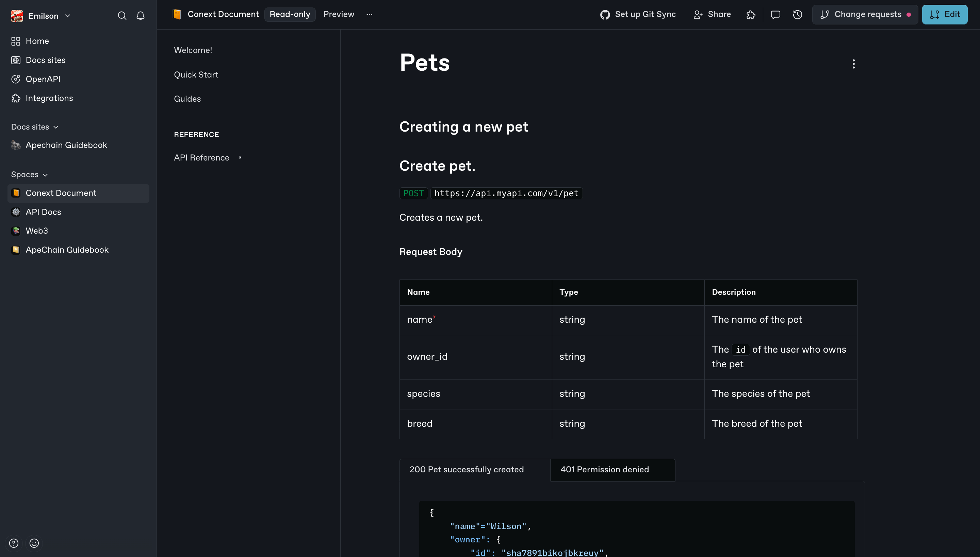The width and height of the screenshot is (980, 557).
Task: Open version history clock icon
Action: 797,15
